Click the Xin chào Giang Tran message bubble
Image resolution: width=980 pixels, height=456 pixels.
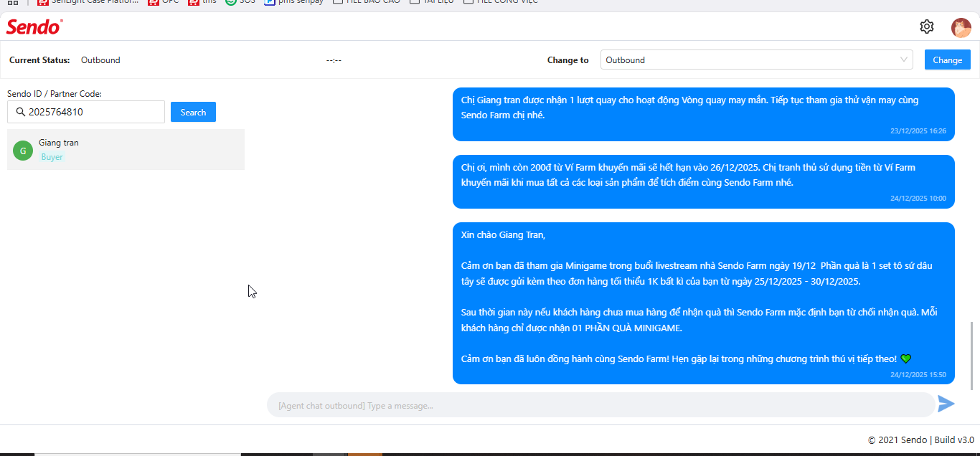(704, 303)
